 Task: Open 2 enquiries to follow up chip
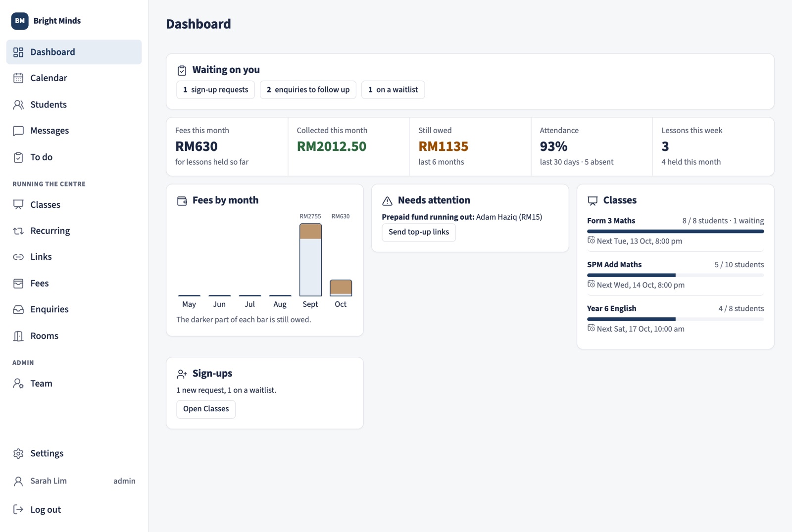pos(308,90)
